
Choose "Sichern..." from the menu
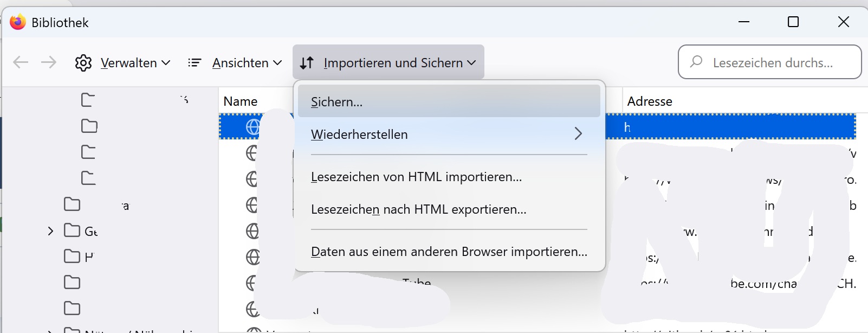point(337,102)
